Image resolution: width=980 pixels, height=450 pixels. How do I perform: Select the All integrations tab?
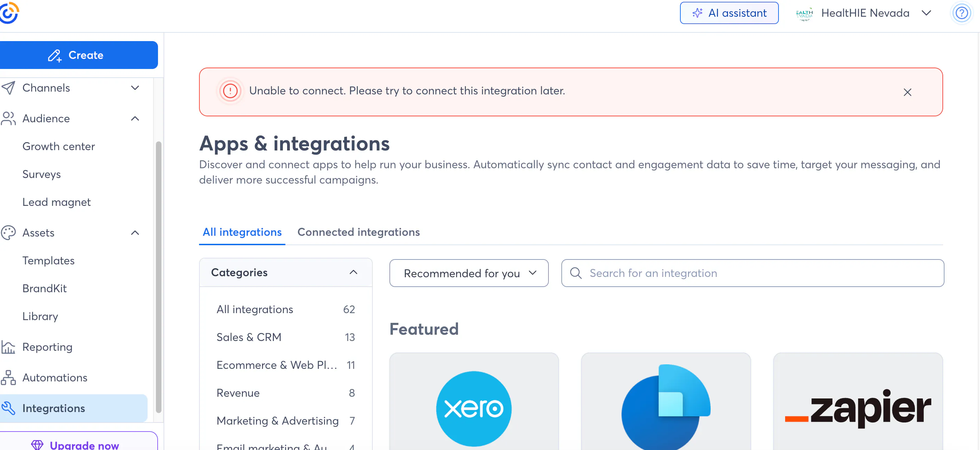[x=242, y=232]
